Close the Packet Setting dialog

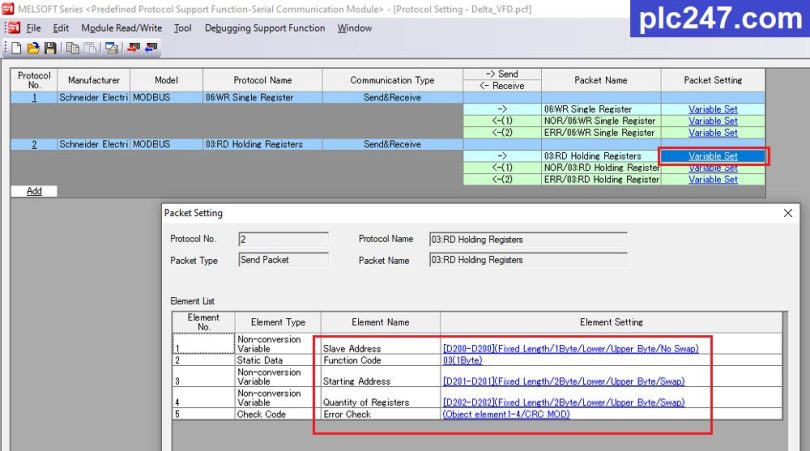pyautogui.click(x=788, y=213)
